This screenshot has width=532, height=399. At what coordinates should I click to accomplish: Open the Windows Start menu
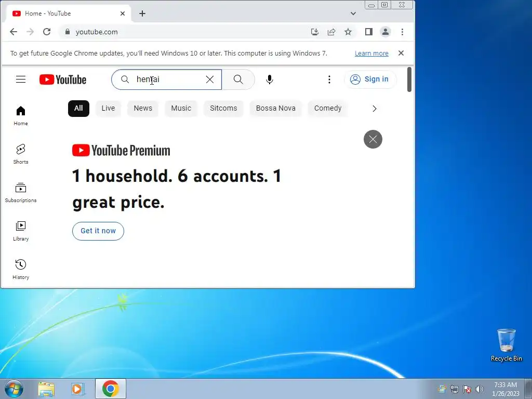click(x=14, y=389)
